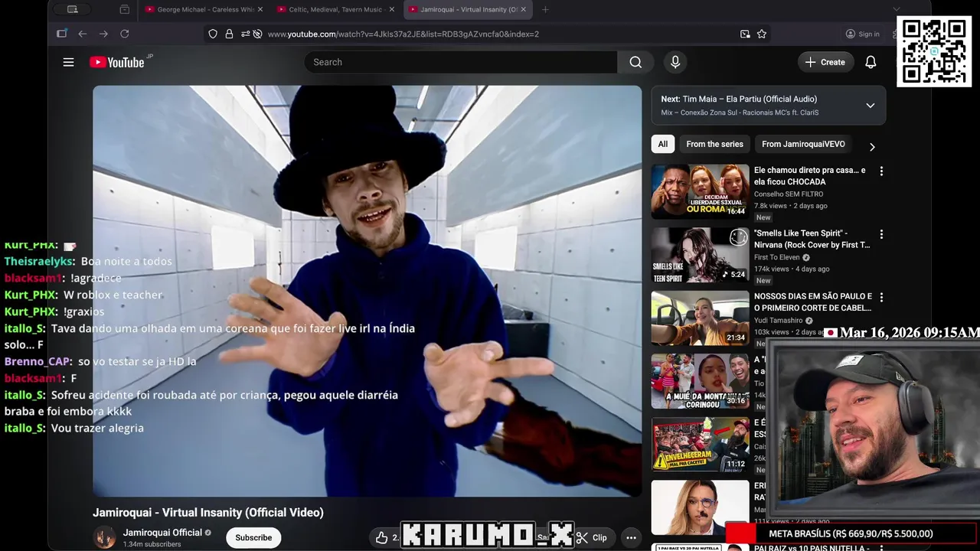Click the Create button
This screenshot has width=980, height=551.
pos(825,62)
